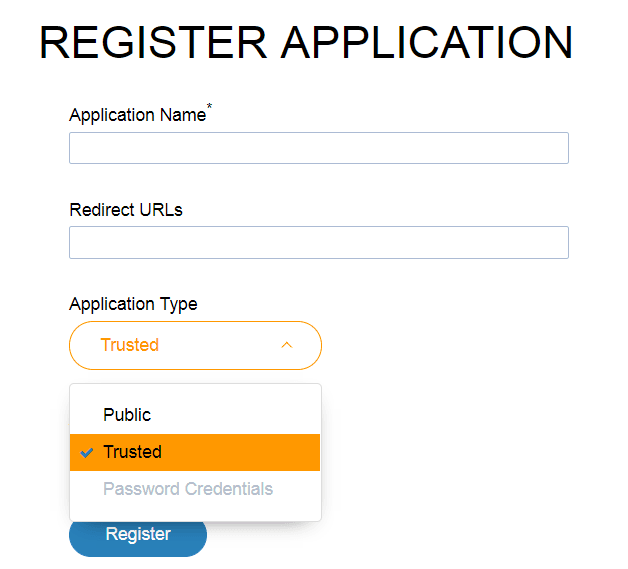This screenshot has width=628, height=569.
Task: Click the blue checkmark beside Trusted
Action: pos(87,452)
